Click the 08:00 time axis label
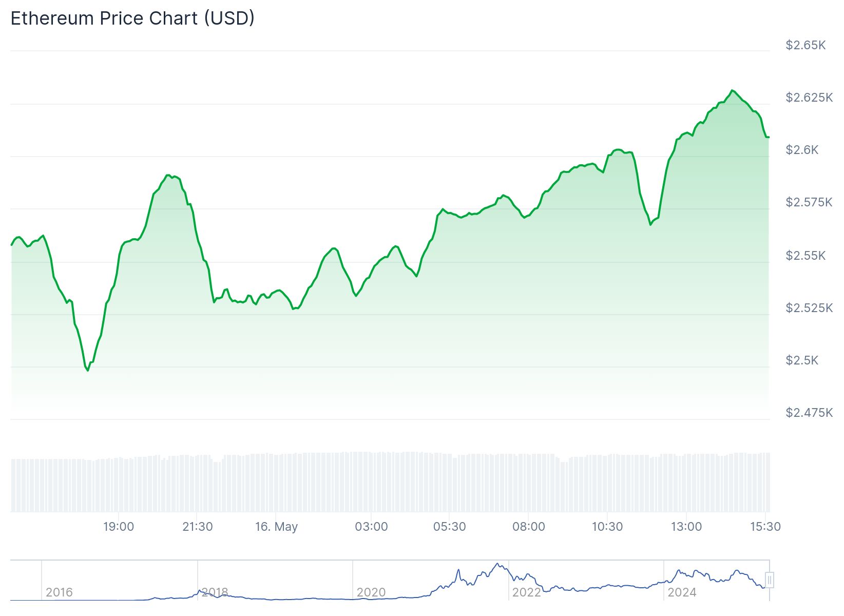844x616 pixels. (x=529, y=527)
